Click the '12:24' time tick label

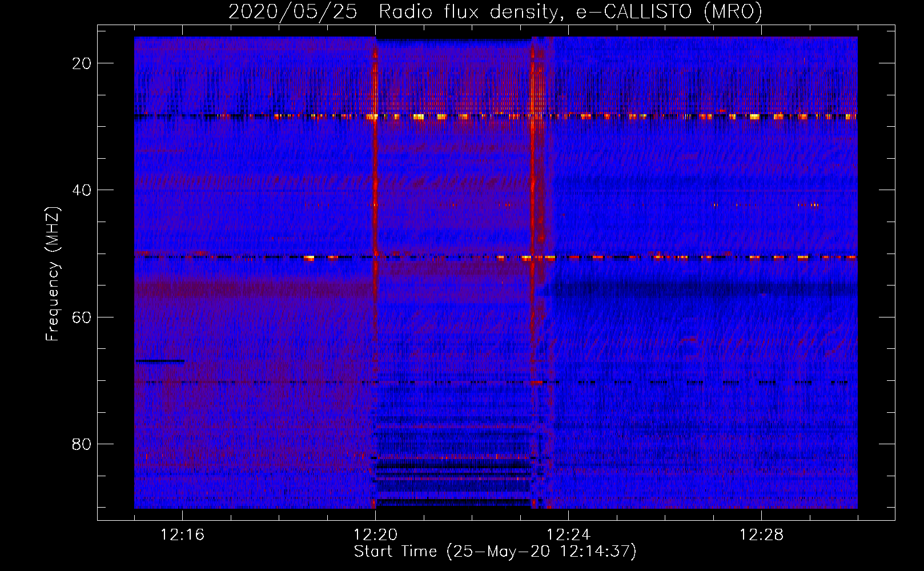tap(568, 535)
